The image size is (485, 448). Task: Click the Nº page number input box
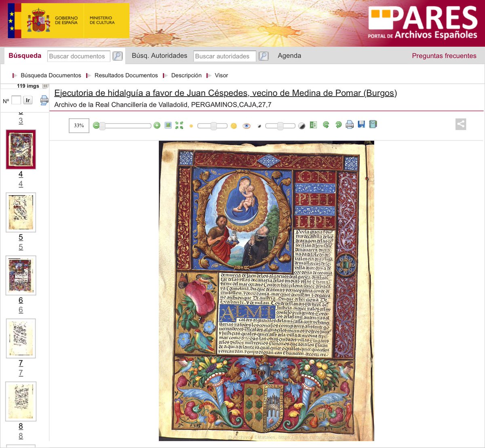(16, 100)
